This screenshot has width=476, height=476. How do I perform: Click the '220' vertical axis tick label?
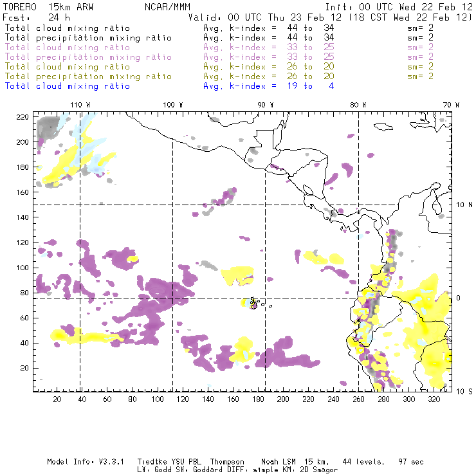click(x=23, y=117)
